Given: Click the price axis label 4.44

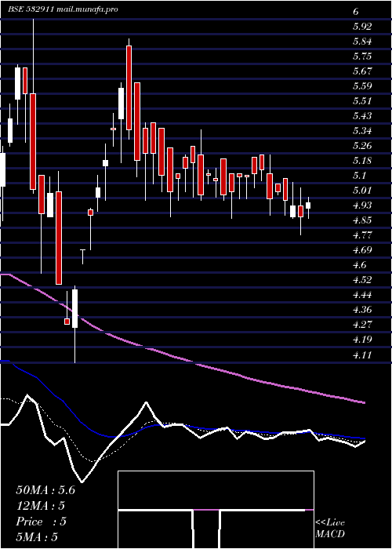Looking at the screenshot, I should click(x=362, y=295).
